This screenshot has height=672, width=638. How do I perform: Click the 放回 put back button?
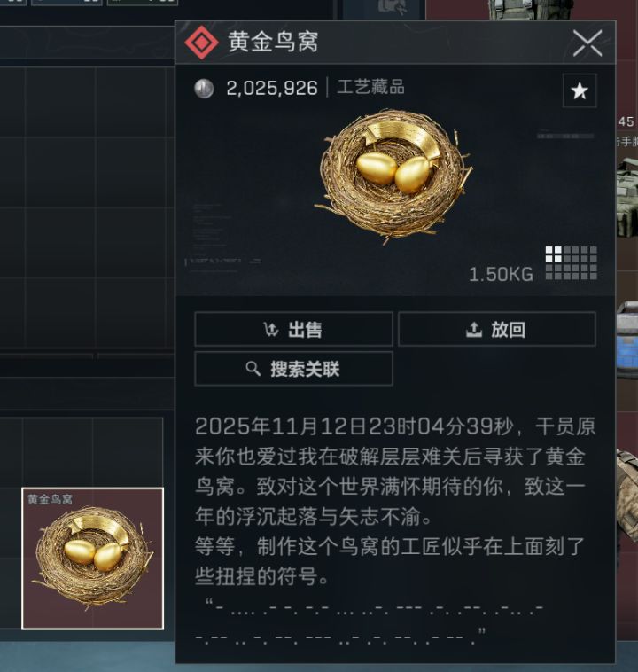(x=496, y=329)
